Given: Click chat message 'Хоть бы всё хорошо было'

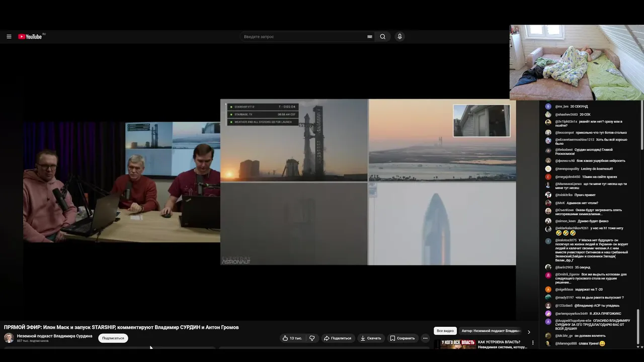Looking at the screenshot, I should coord(591,142).
